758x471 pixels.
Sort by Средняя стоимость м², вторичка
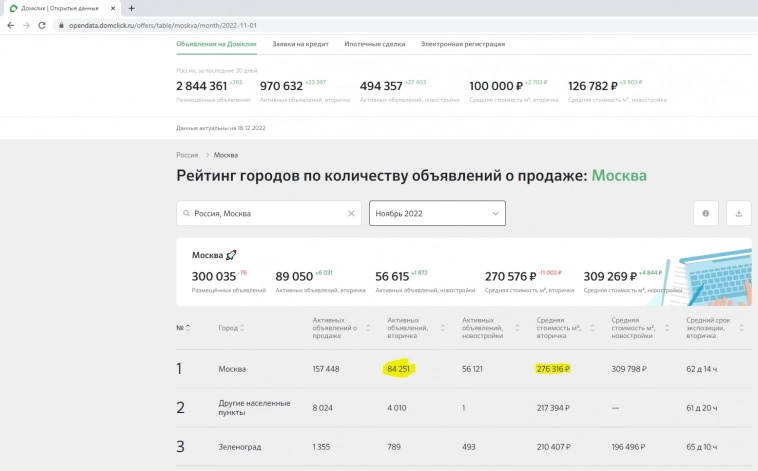pyautogui.click(x=566, y=328)
